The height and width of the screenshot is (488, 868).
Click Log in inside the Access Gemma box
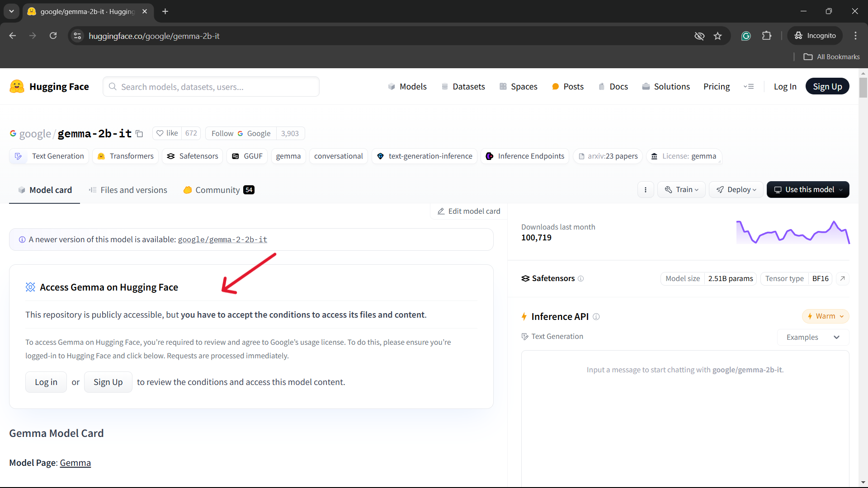tap(46, 382)
